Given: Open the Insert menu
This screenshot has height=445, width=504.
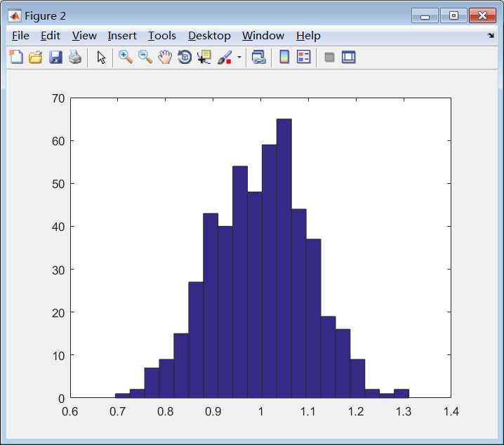Looking at the screenshot, I should pos(122,36).
